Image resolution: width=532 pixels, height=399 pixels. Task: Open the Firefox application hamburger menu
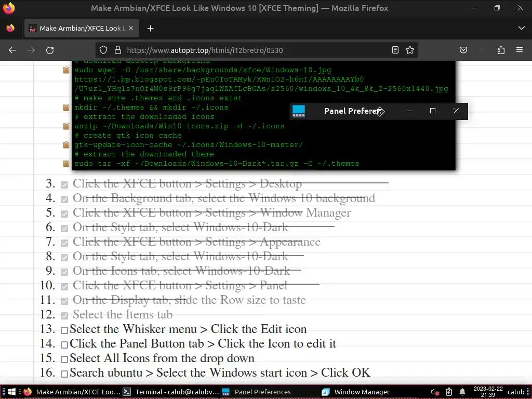[520, 50]
